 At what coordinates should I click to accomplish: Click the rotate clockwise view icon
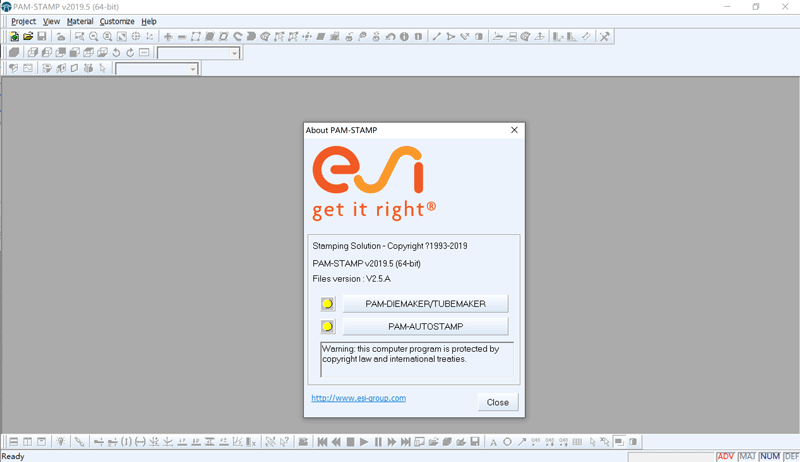tap(130, 53)
